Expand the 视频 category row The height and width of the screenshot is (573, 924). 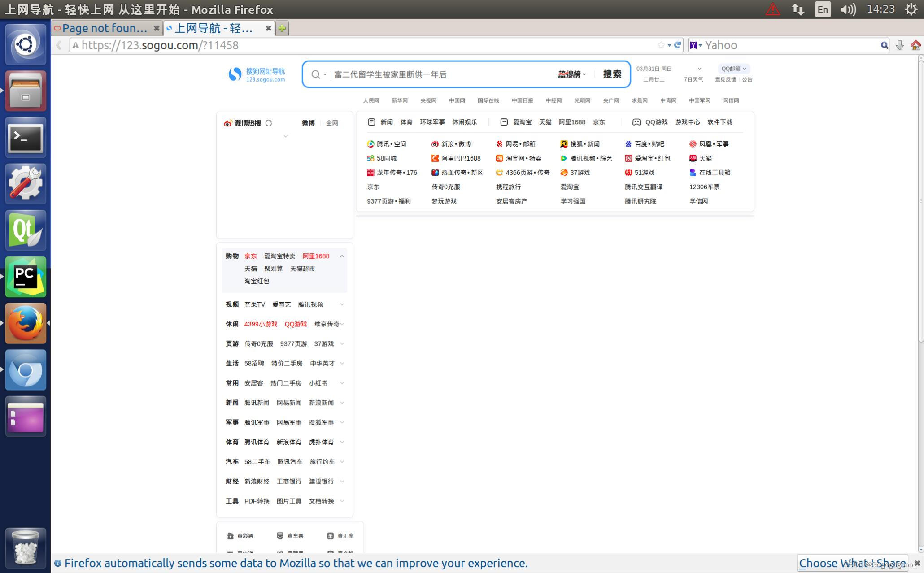click(342, 304)
